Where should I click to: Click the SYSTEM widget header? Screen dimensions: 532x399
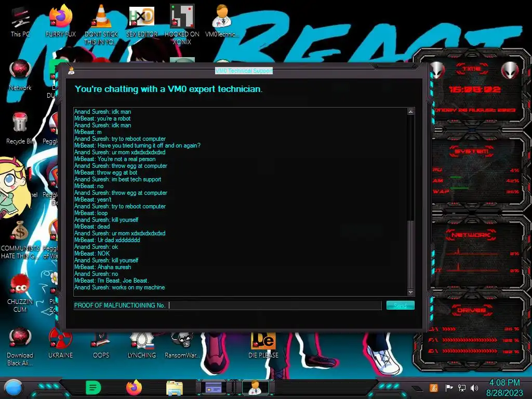coord(472,151)
